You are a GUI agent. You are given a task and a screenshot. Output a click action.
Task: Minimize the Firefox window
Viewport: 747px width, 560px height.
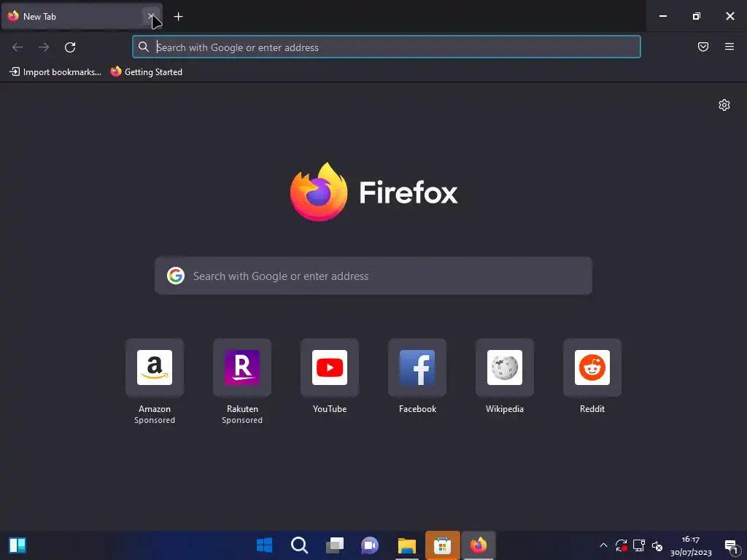pos(662,16)
